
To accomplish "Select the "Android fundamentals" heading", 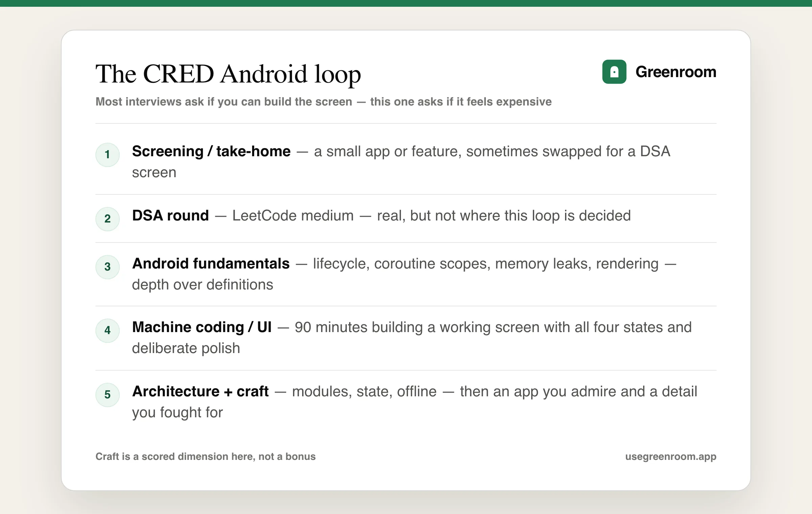I will 211,264.
